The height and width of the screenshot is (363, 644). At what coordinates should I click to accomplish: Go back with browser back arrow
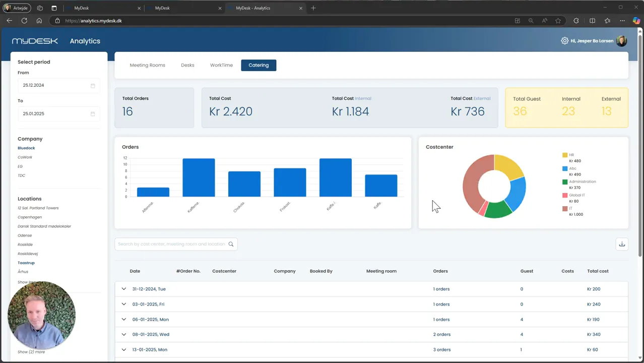[9, 21]
